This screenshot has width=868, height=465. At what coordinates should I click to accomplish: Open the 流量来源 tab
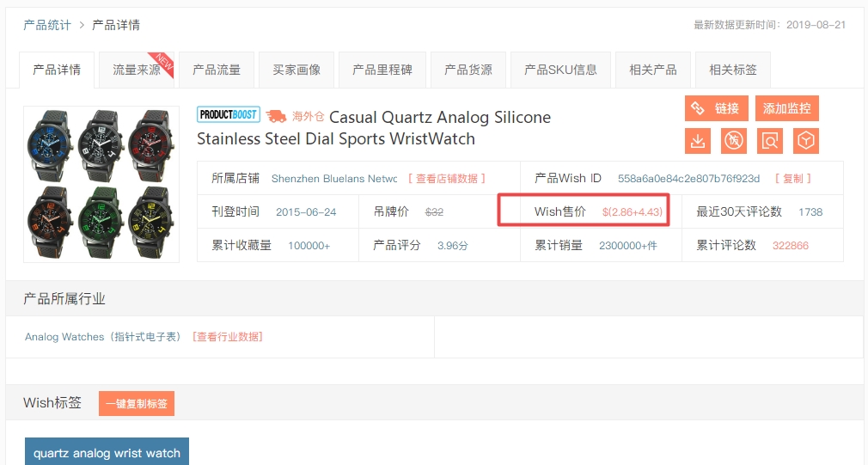(x=137, y=70)
